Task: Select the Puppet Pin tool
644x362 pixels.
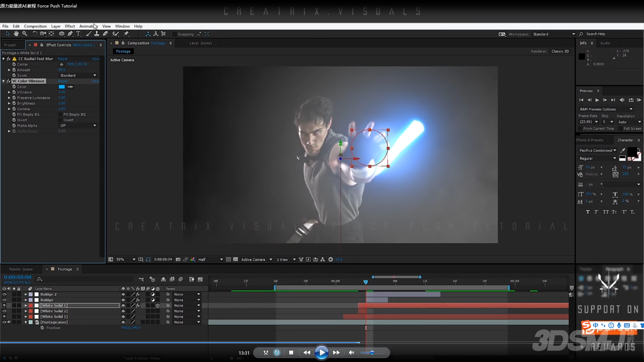Action: point(126,33)
